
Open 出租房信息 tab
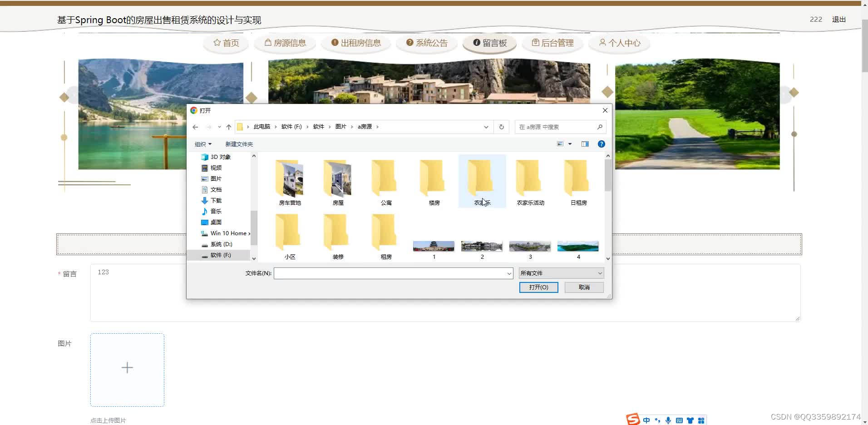[356, 43]
